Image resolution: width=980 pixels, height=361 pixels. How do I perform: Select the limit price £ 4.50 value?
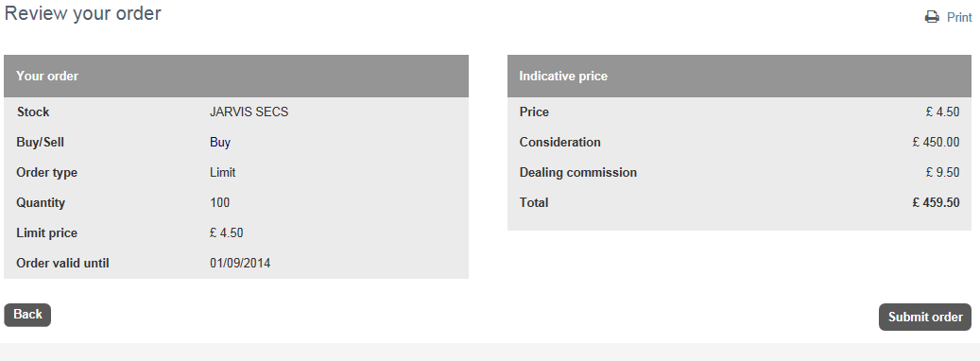pos(226,233)
